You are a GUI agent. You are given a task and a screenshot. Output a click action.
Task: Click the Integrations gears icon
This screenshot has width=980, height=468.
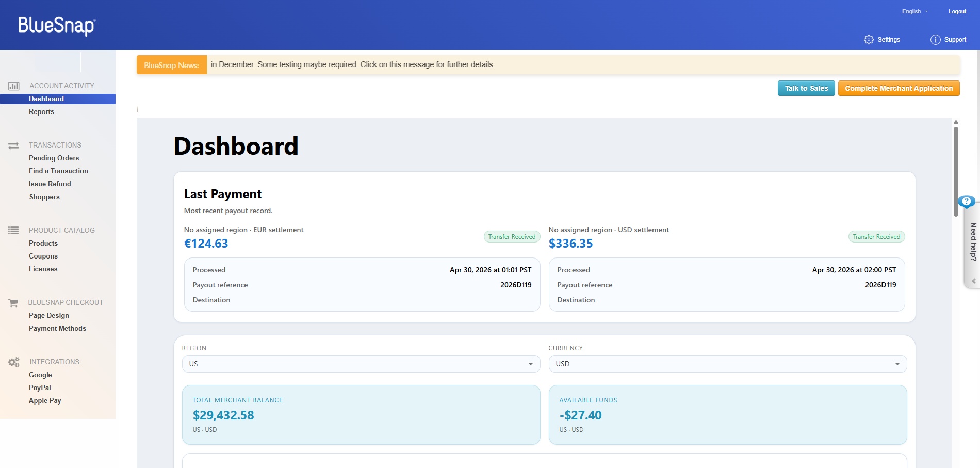click(x=14, y=362)
